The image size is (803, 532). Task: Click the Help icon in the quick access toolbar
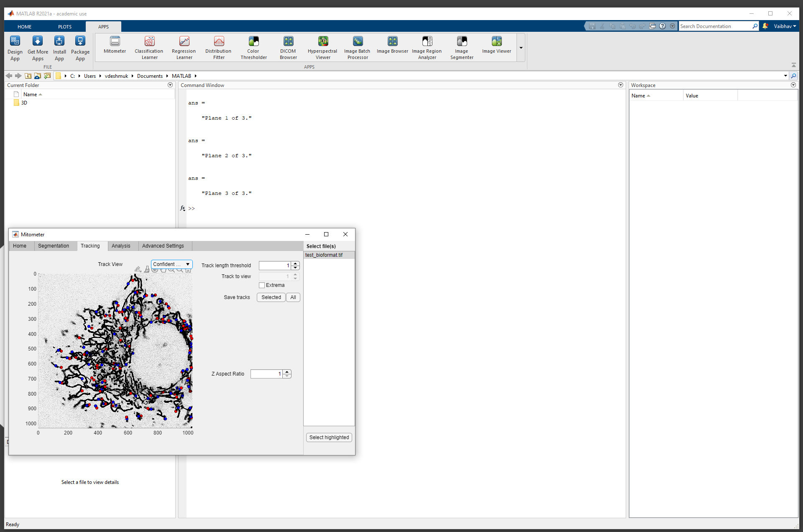[662, 26]
